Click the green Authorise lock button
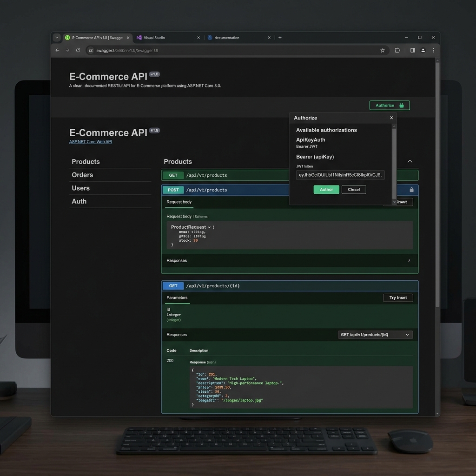 pyautogui.click(x=390, y=106)
